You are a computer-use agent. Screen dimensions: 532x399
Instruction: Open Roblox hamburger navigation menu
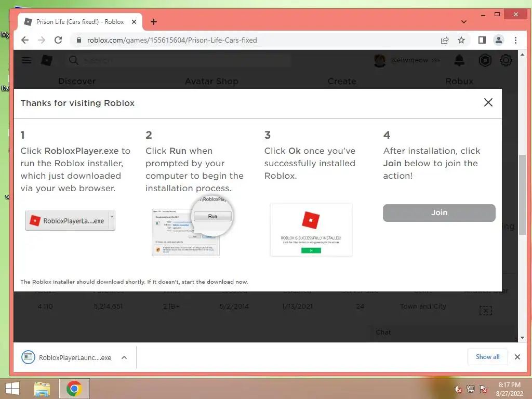(x=26, y=60)
